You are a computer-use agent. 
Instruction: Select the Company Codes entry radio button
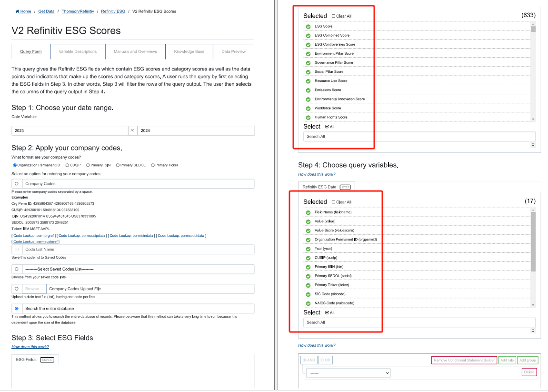(17, 183)
